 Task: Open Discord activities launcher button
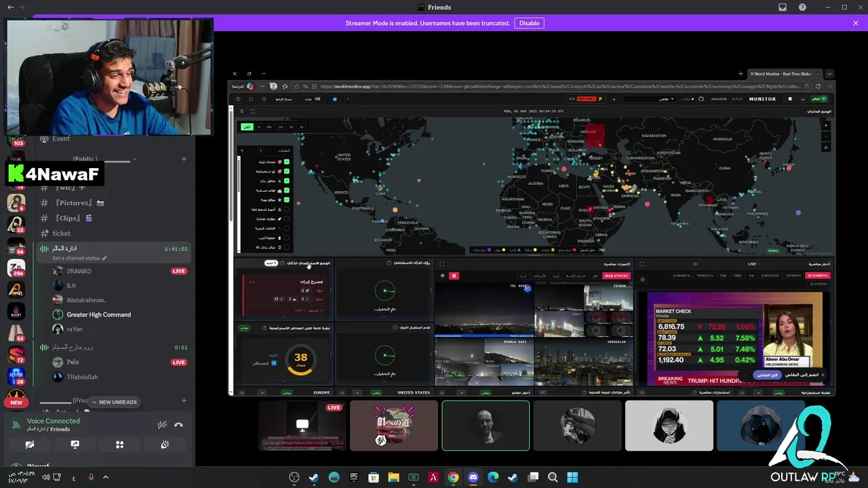(x=120, y=445)
